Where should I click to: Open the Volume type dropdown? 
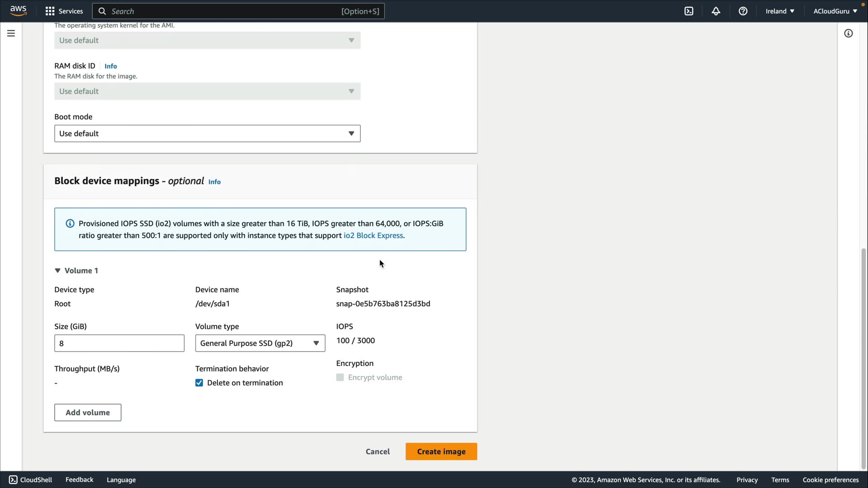pyautogui.click(x=260, y=343)
